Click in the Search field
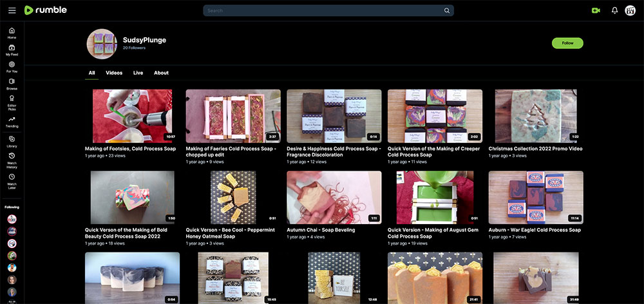The image size is (644, 304). click(328, 11)
